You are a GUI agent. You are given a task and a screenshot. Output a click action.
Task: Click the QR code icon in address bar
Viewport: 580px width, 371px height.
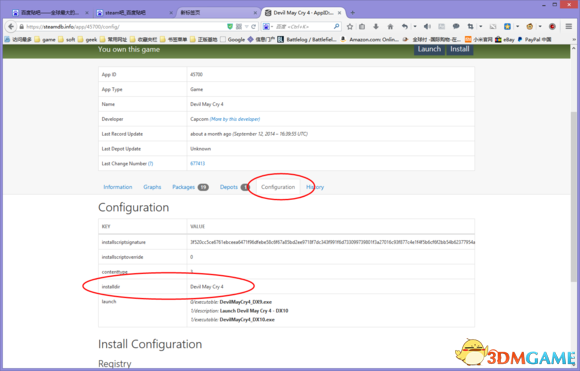[x=239, y=27]
